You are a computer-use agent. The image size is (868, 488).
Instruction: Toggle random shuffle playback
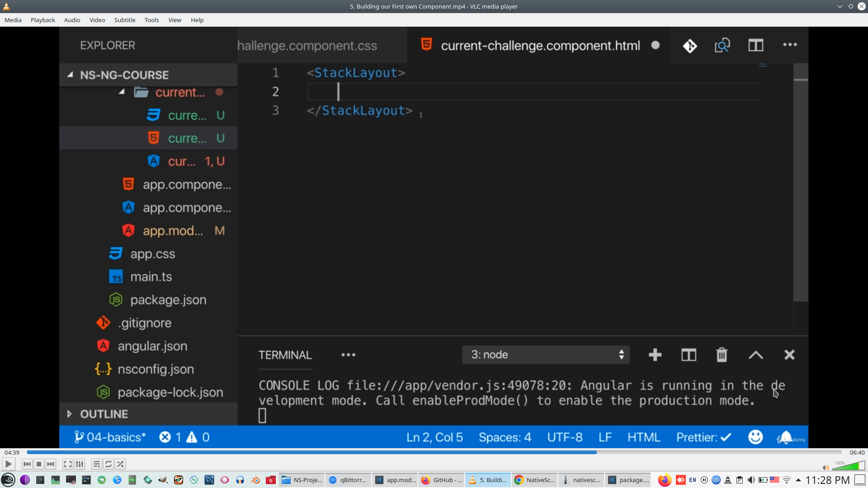point(120,464)
